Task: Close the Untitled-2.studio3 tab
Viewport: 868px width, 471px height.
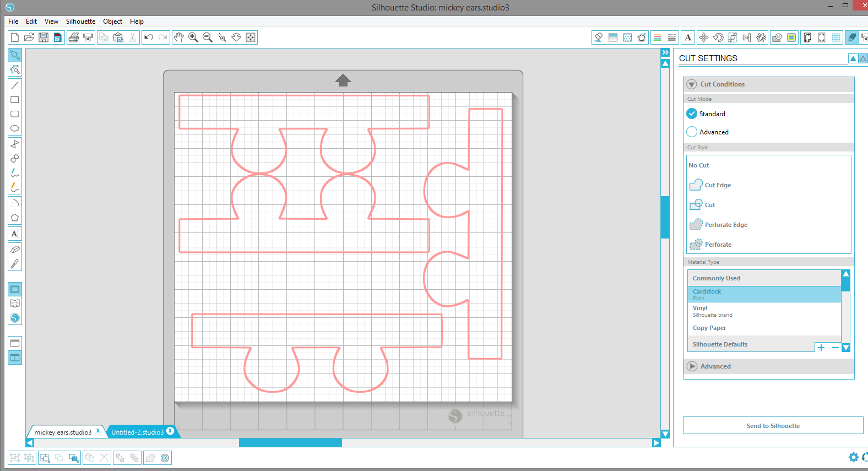Action: (x=171, y=431)
